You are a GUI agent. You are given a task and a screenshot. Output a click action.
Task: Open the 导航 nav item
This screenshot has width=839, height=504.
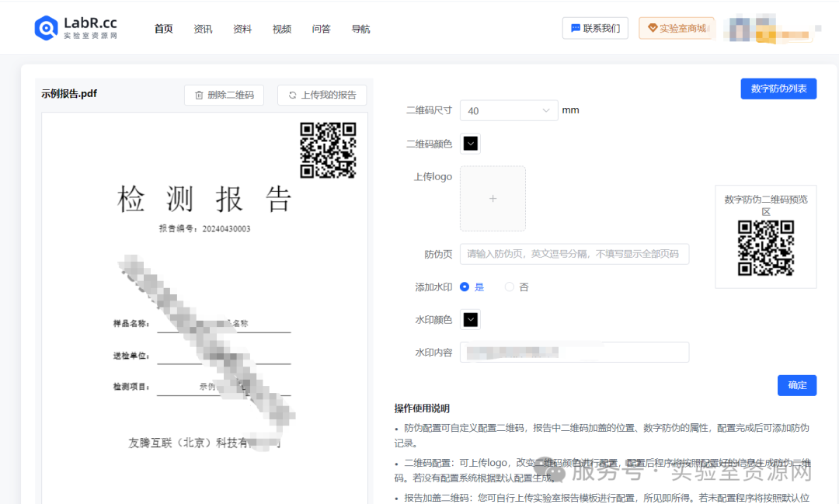click(360, 29)
